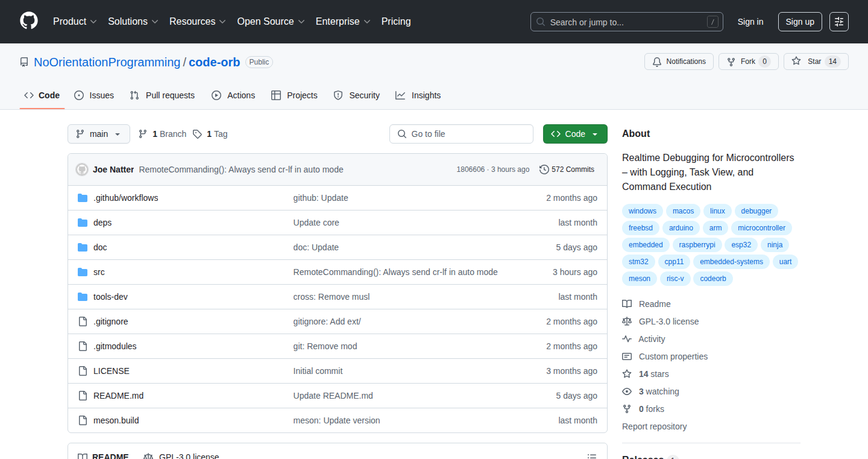868x459 pixels.
Task: Click the search magnifier icon in header
Action: pos(541,22)
